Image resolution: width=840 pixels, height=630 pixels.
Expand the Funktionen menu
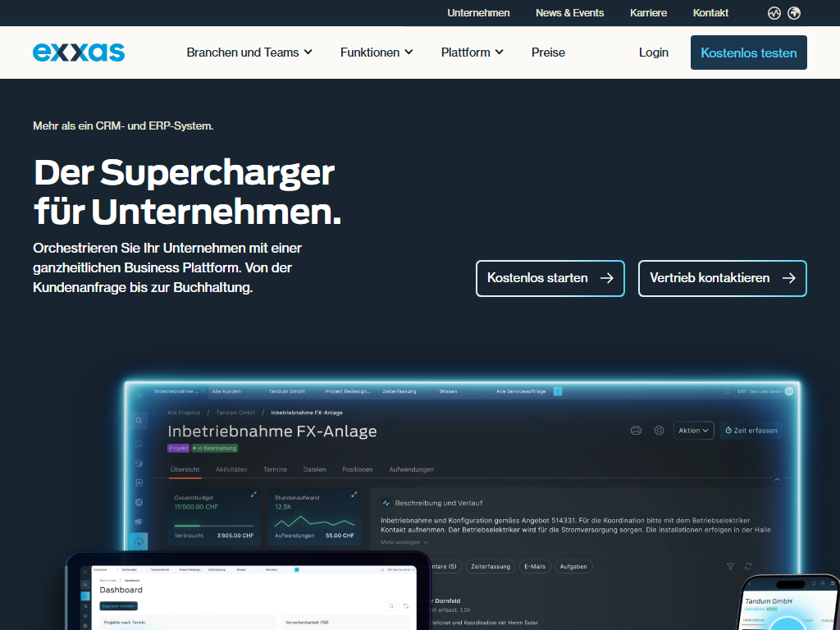tap(377, 52)
